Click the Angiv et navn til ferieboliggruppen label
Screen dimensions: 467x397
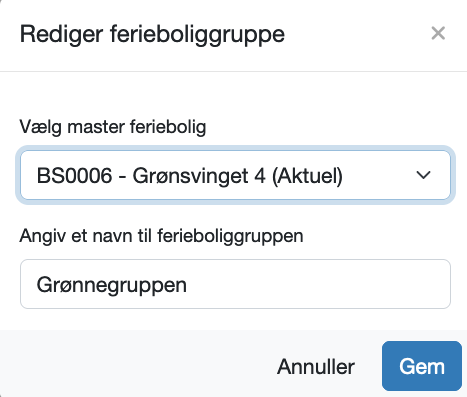tap(161, 236)
